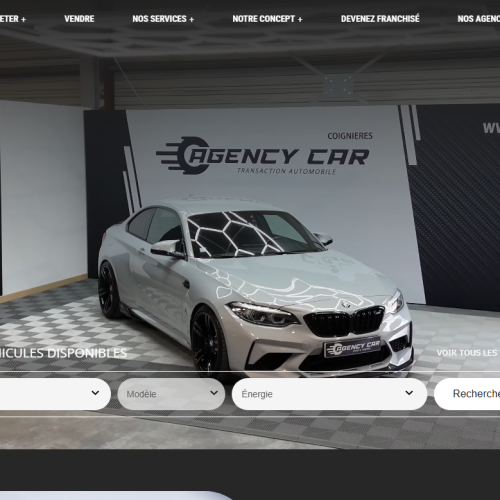Follow the VOIR TOUS LES link
The width and height of the screenshot is (500, 500).
(x=468, y=353)
